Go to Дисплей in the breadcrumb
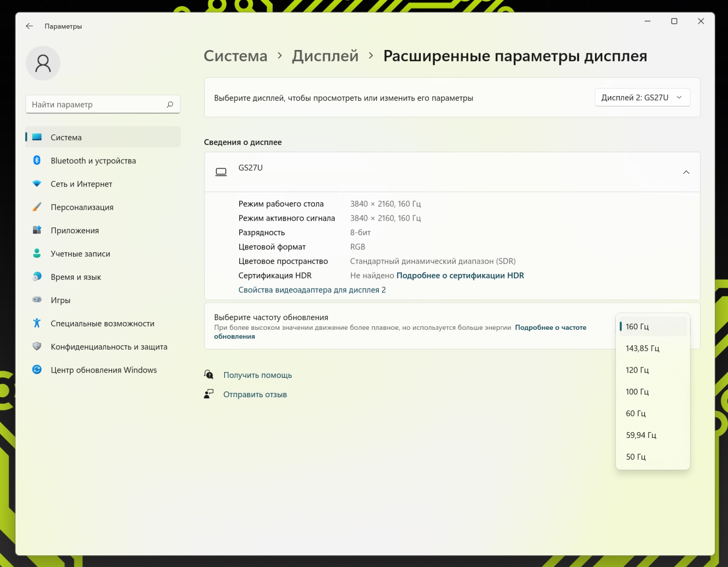Screen dimensions: 728x567 coord(325,56)
